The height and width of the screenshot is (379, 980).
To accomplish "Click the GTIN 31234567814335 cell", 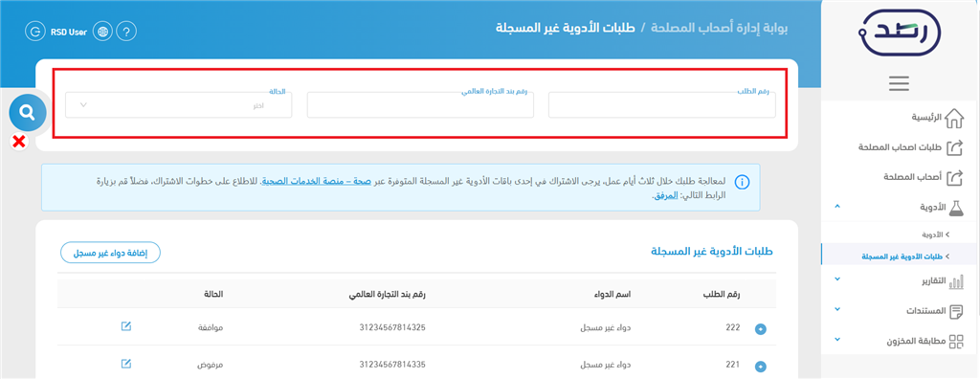I will (393, 364).
